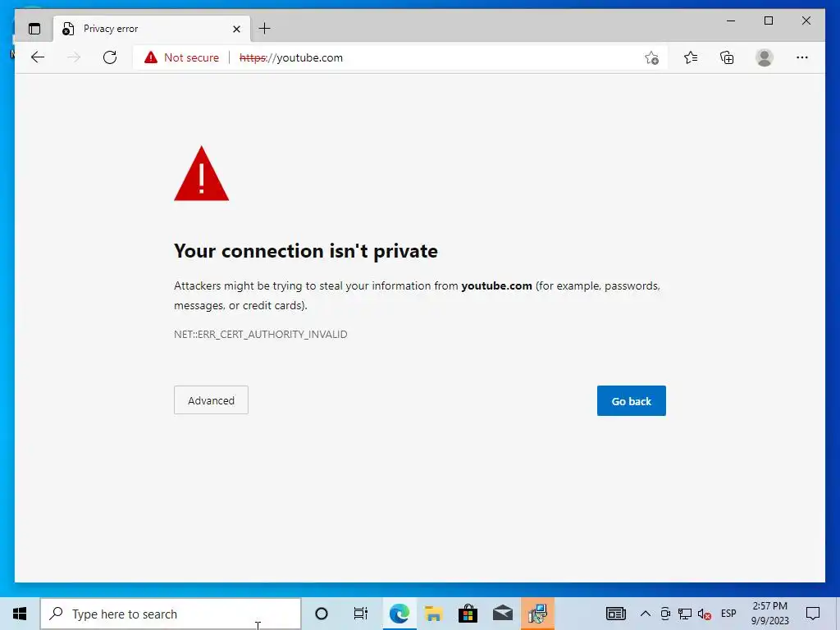Click the Meet Now tray icon
840x630 pixels.
665,614
